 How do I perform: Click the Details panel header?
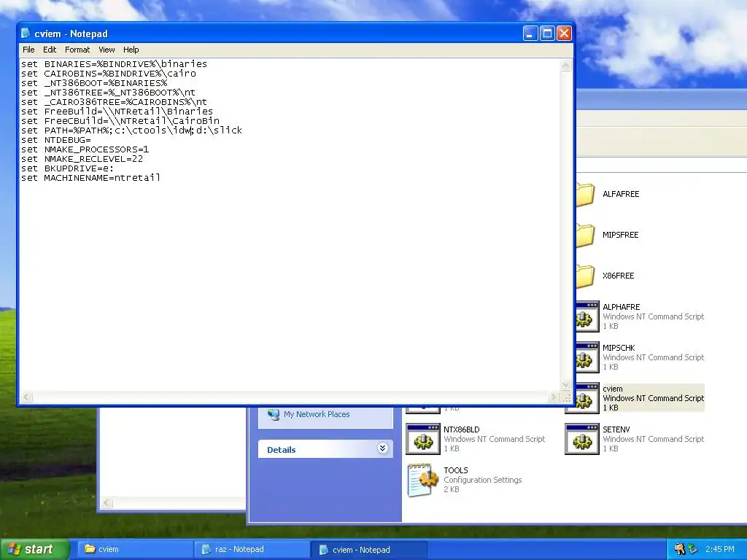326,449
